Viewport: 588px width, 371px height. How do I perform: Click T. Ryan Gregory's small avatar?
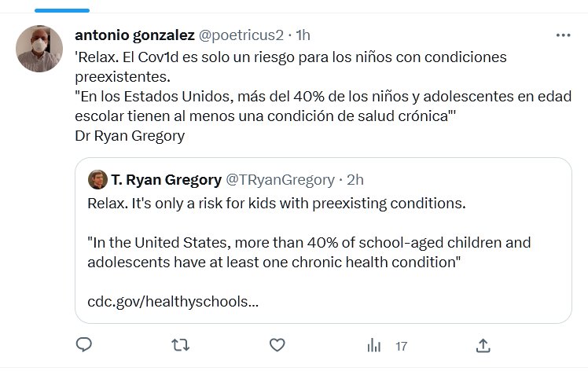click(97, 179)
